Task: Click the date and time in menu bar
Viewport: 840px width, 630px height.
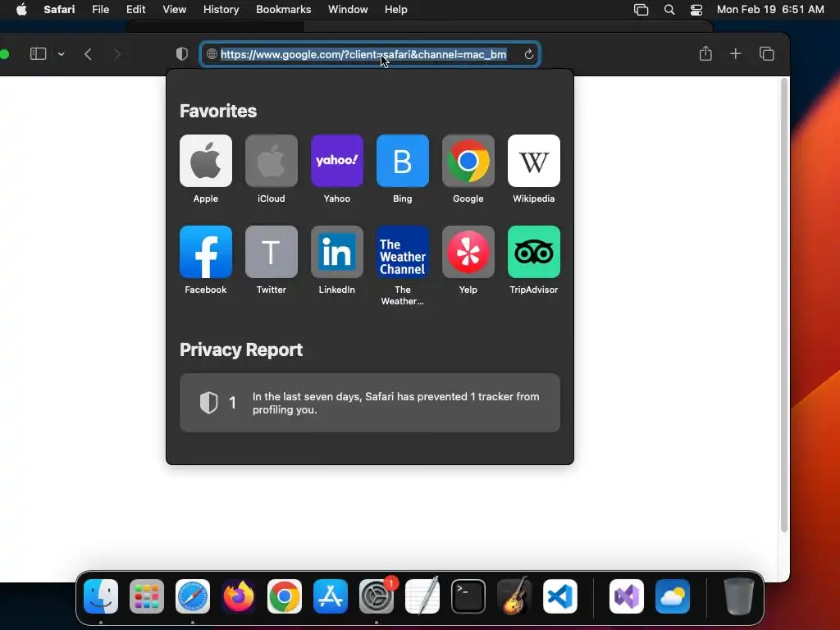Action: [770, 9]
